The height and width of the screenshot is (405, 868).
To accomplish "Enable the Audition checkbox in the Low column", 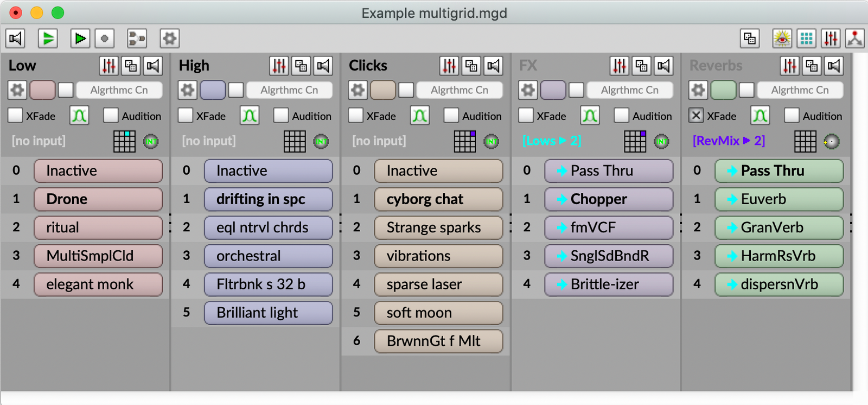I will pyautogui.click(x=111, y=116).
